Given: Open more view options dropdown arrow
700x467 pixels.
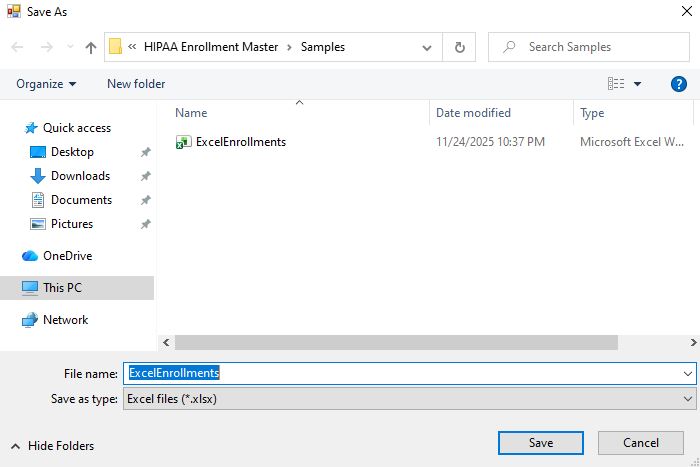Looking at the screenshot, I should coord(638,84).
